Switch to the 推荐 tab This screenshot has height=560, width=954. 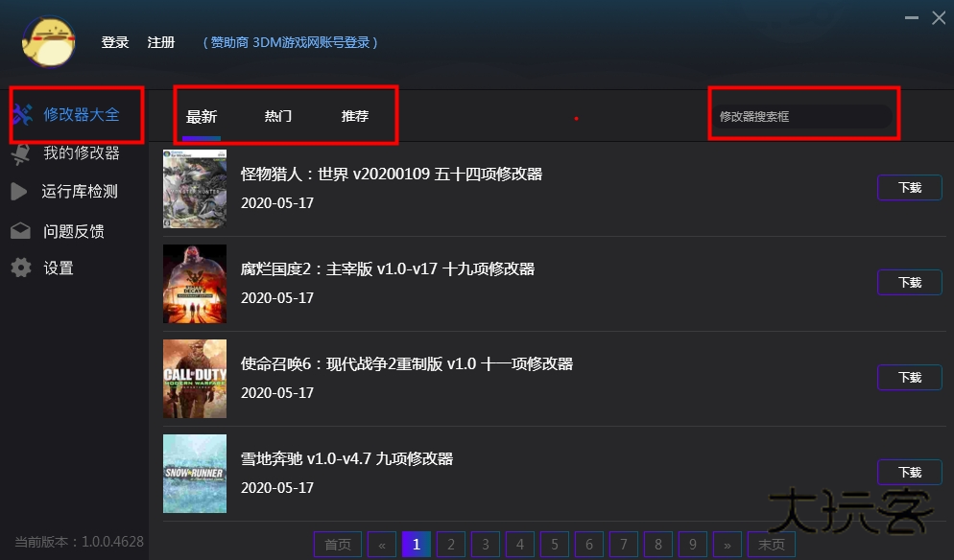click(354, 115)
